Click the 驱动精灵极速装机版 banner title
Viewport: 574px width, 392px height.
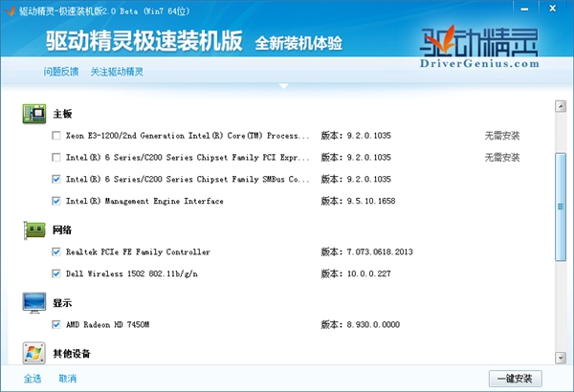(x=144, y=40)
